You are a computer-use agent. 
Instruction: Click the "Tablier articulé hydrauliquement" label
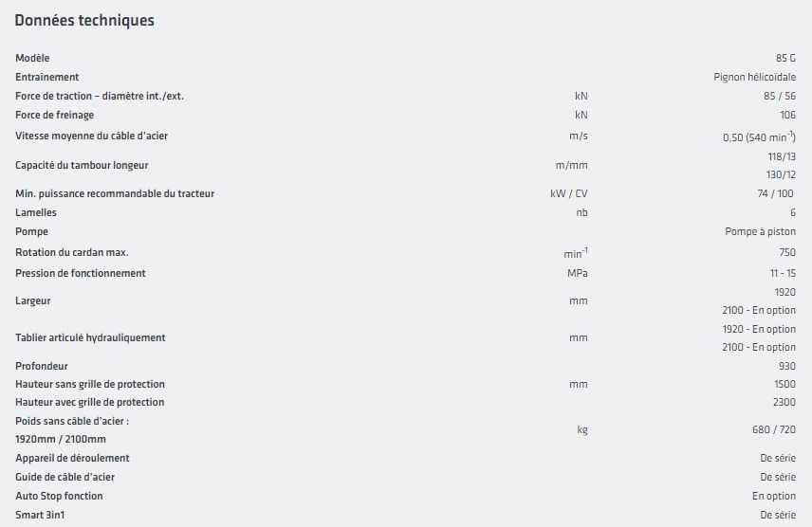90,338
